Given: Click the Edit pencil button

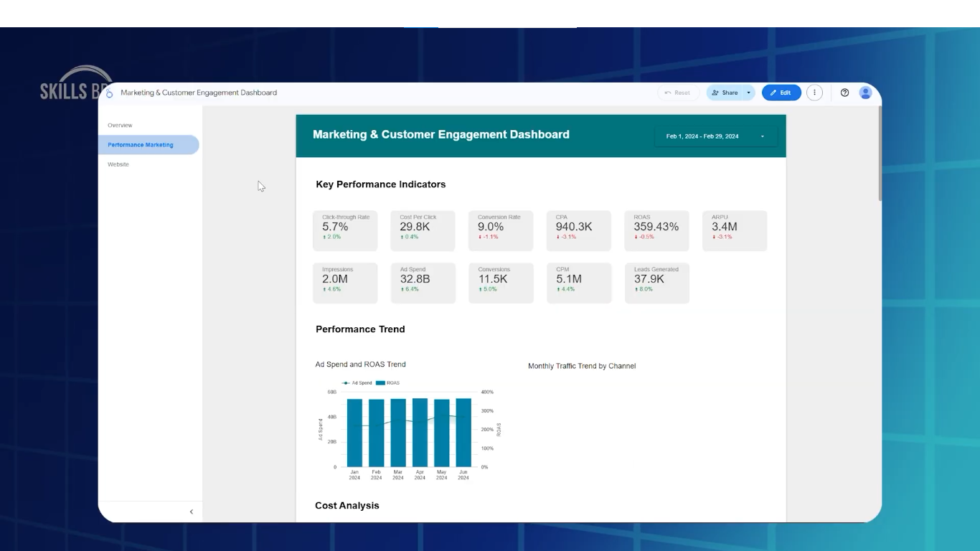Looking at the screenshot, I should pos(781,93).
